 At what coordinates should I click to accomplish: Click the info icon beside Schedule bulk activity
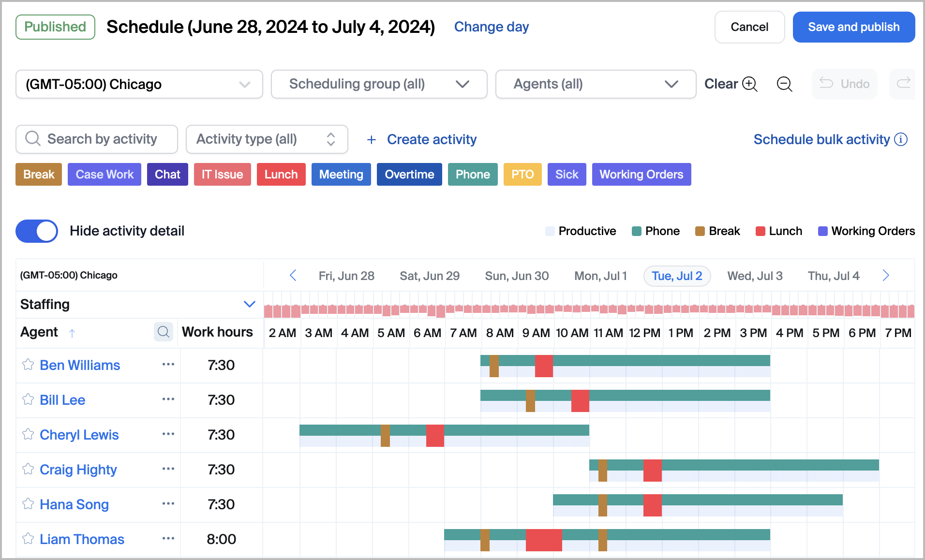coord(901,139)
